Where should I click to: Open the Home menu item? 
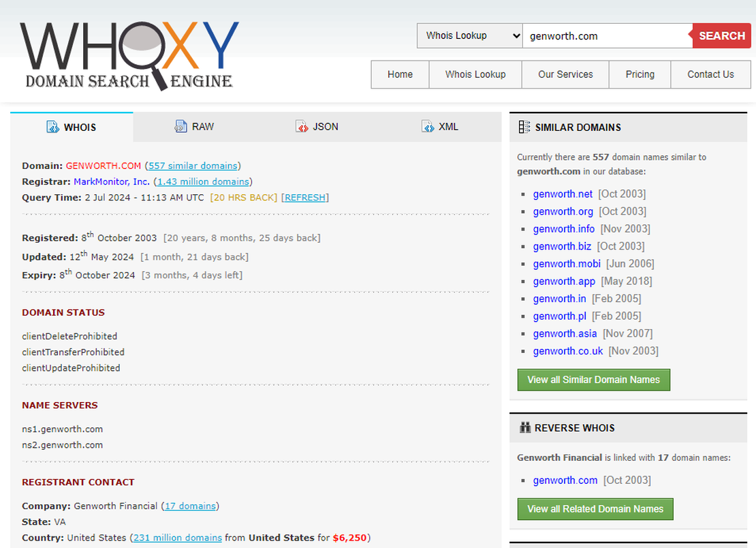(x=400, y=74)
